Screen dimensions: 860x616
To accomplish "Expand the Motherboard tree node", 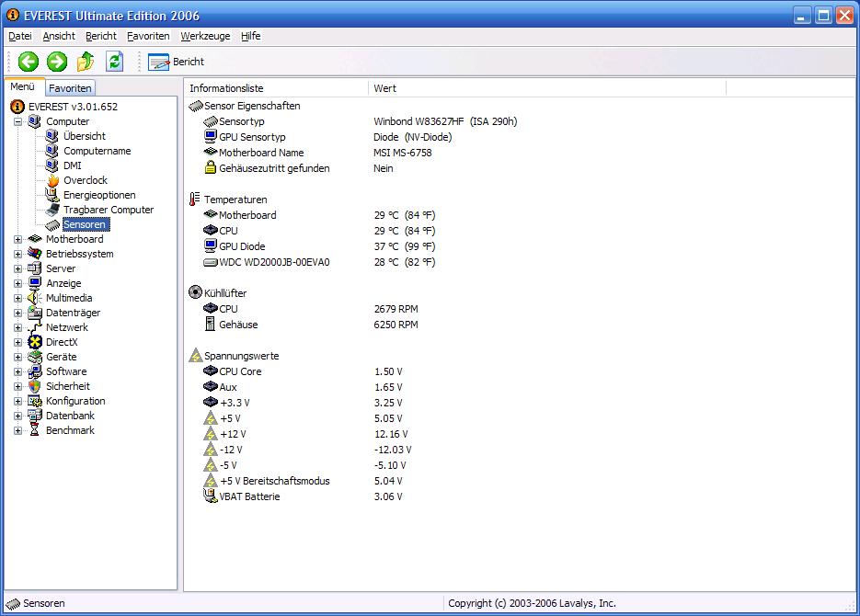I will (18, 239).
